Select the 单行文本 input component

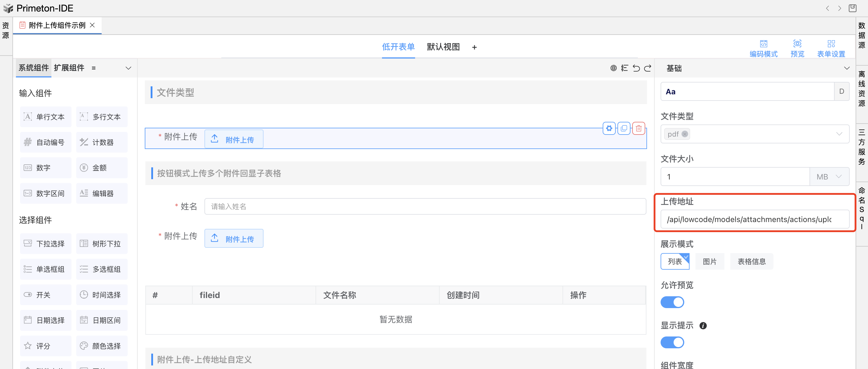click(x=45, y=117)
